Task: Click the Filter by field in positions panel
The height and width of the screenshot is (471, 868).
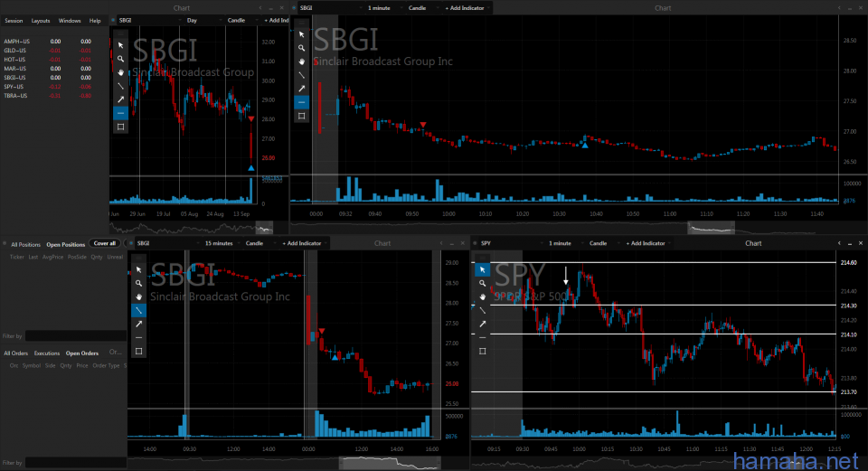Action: (76, 336)
